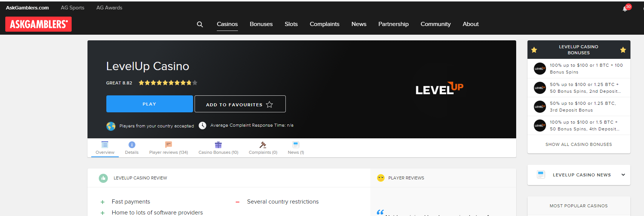644x216 pixels.
Task: Open AG Sports link
Action: tap(72, 8)
